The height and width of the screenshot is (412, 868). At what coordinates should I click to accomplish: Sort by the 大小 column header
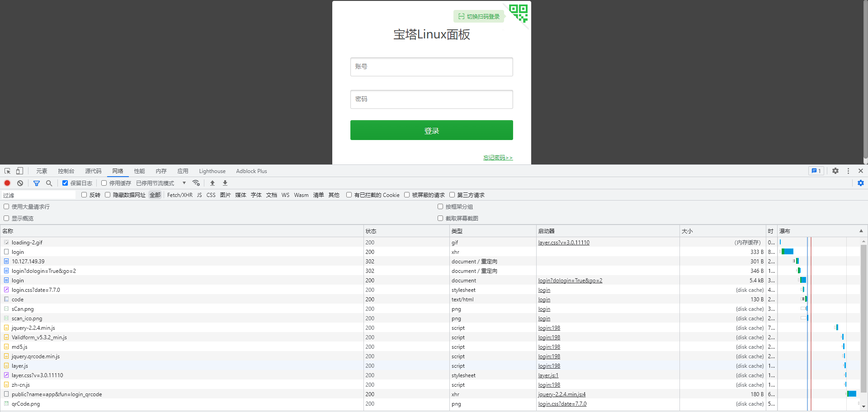coord(722,231)
